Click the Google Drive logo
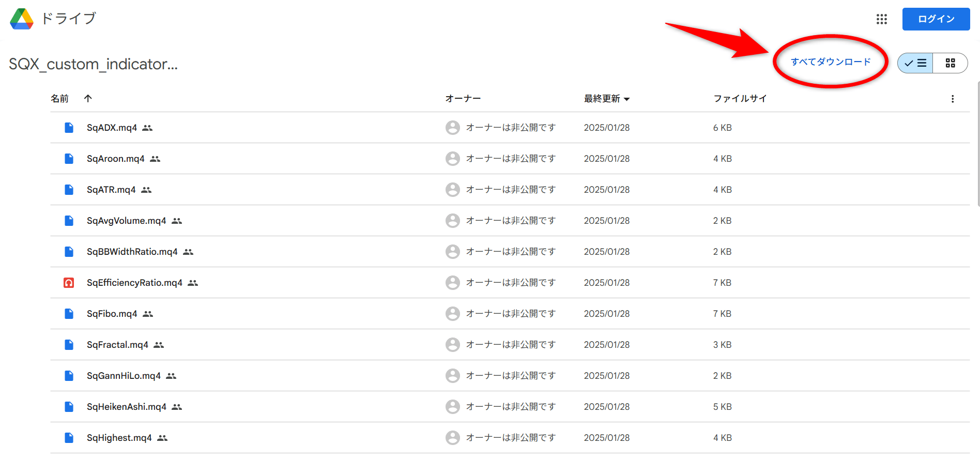This screenshot has width=980, height=460. 22,19
